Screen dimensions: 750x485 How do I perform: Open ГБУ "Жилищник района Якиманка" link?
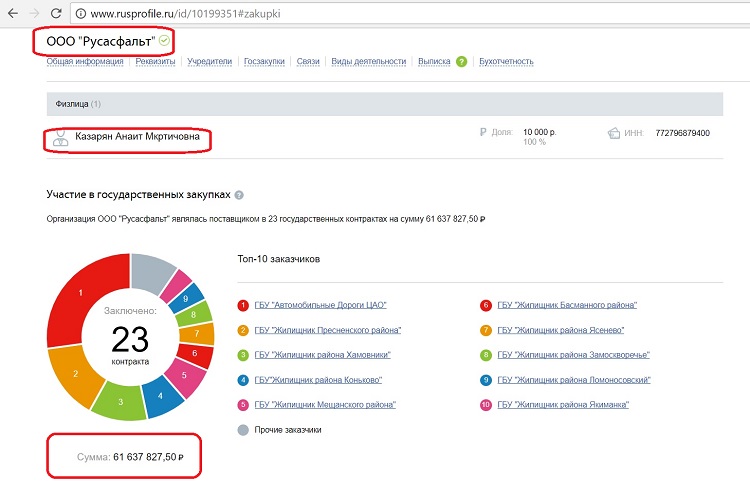click(563, 405)
